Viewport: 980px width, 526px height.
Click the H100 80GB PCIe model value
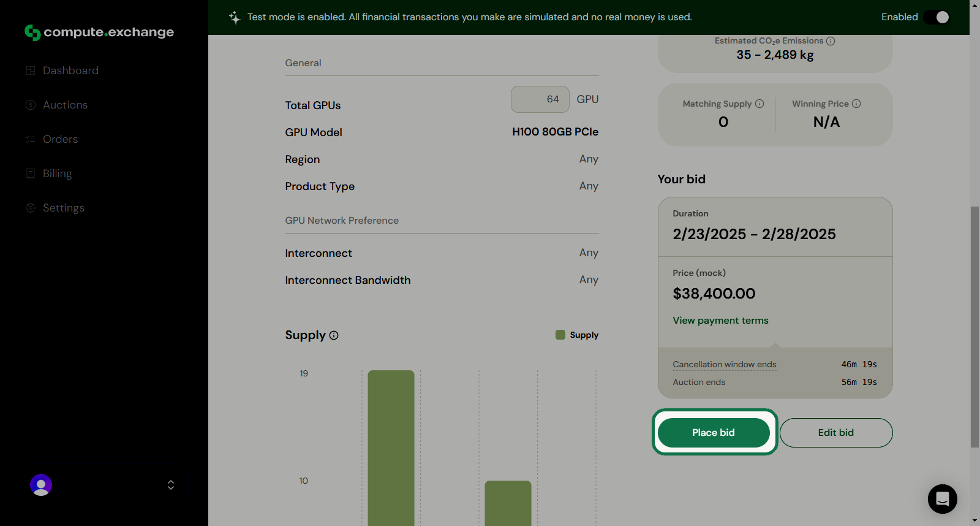point(555,132)
